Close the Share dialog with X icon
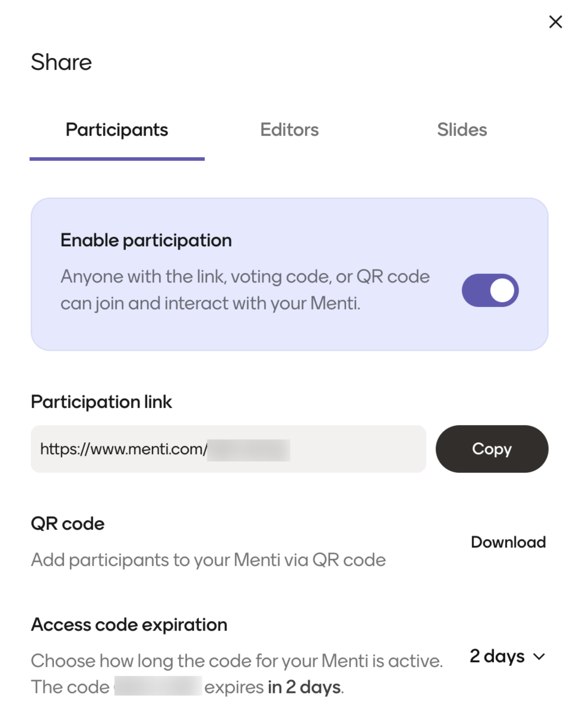 pyautogui.click(x=555, y=22)
